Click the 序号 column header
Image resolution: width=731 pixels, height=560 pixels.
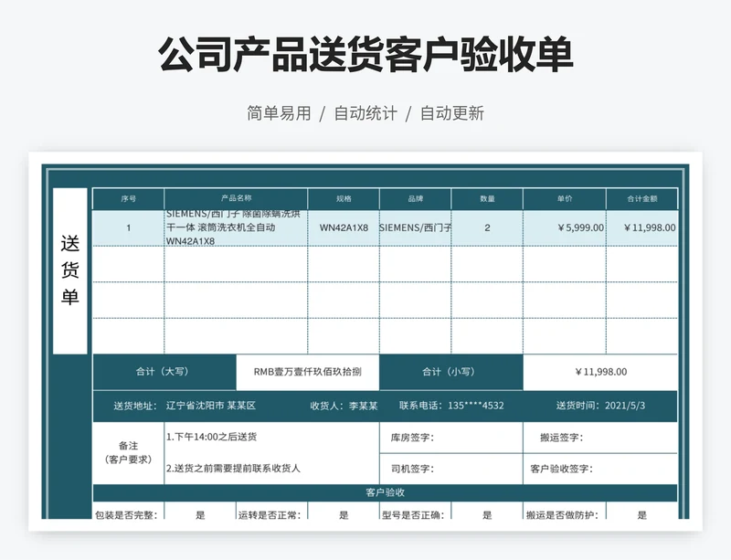128,199
